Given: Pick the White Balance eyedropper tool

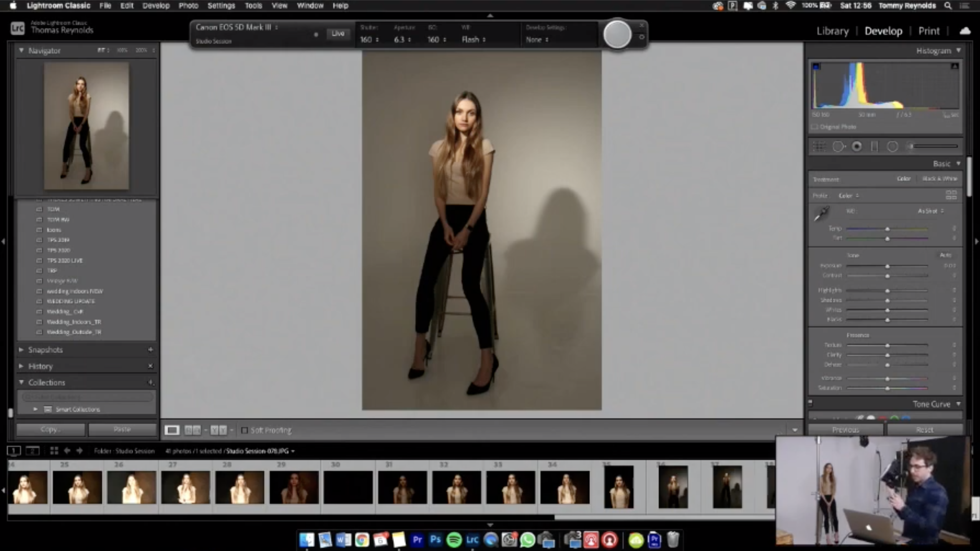Looking at the screenshot, I should point(821,214).
